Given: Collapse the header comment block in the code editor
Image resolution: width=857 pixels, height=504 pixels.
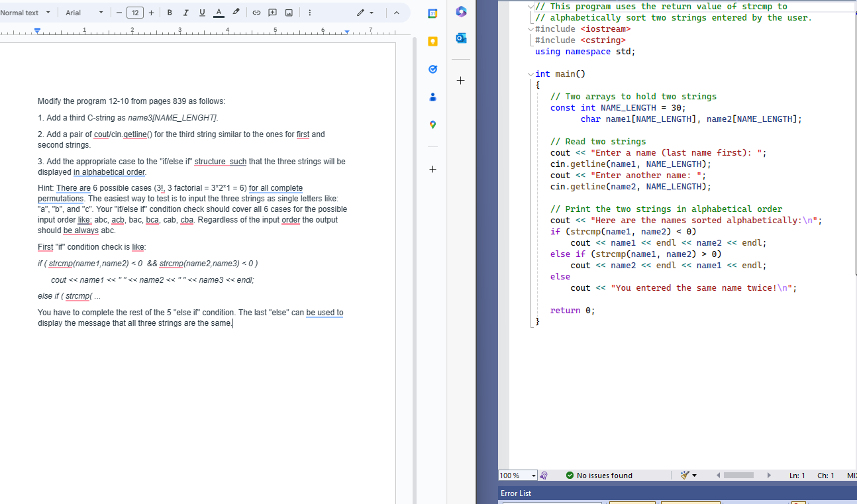Looking at the screenshot, I should point(530,7).
